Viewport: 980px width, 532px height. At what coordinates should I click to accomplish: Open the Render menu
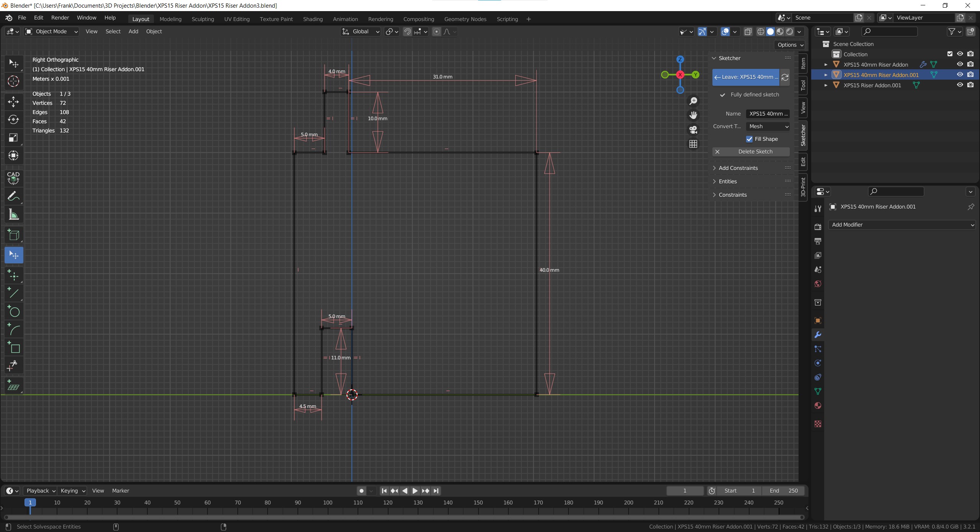tap(60, 18)
